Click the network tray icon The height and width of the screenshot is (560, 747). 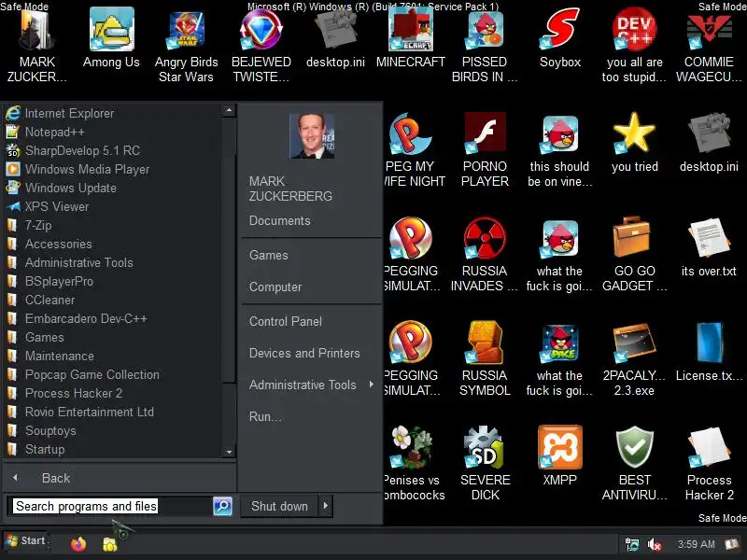point(632,544)
